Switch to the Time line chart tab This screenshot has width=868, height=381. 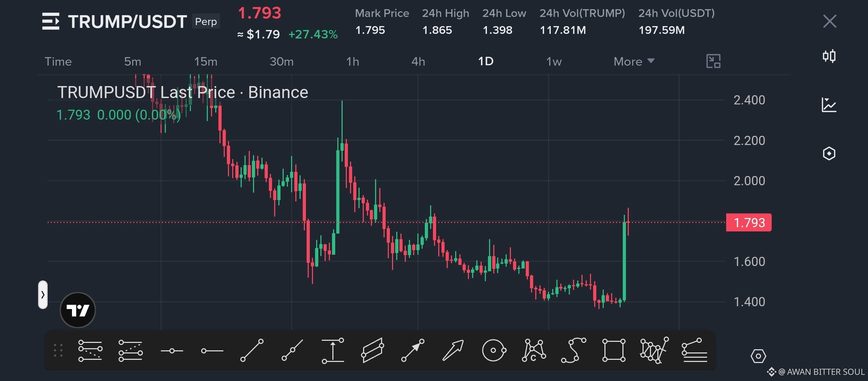[x=58, y=61]
